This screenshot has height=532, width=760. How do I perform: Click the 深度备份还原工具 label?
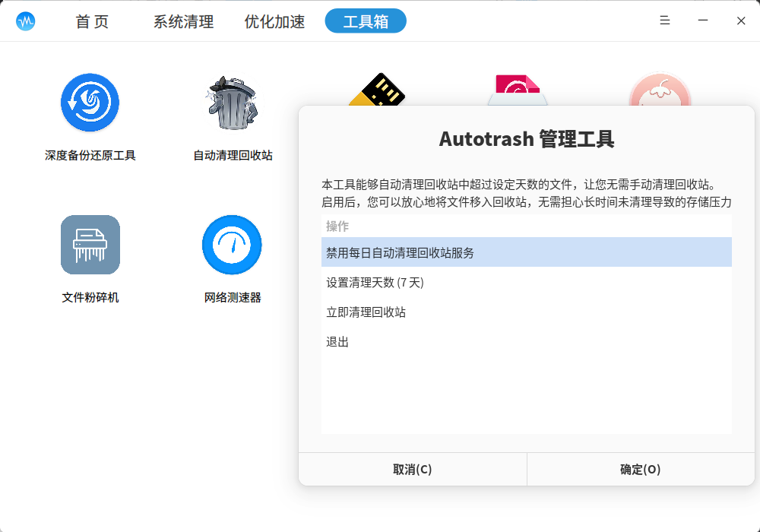click(90, 155)
